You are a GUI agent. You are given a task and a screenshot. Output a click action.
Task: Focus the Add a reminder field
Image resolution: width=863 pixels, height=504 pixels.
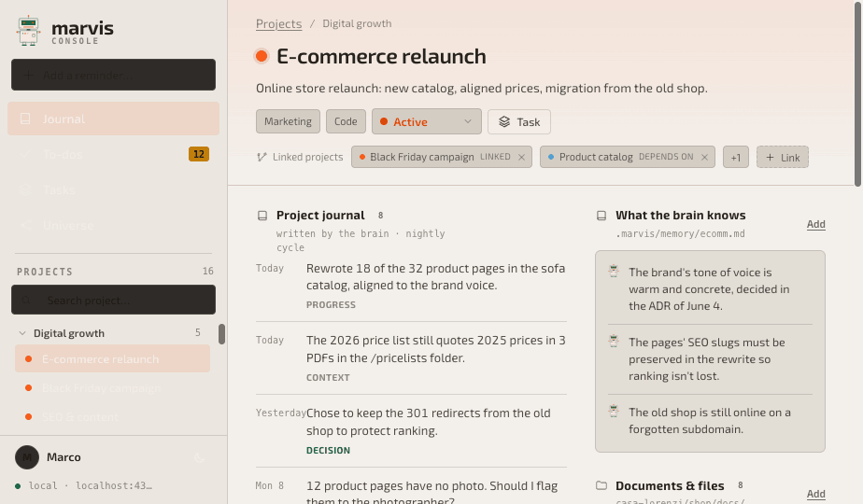[x=113, y=75]
